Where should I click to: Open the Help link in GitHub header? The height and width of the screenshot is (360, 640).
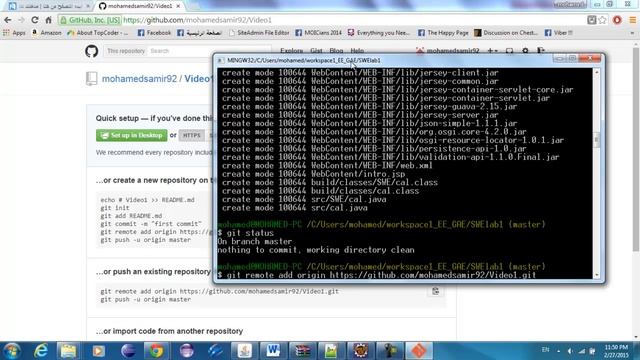point(357,51)
